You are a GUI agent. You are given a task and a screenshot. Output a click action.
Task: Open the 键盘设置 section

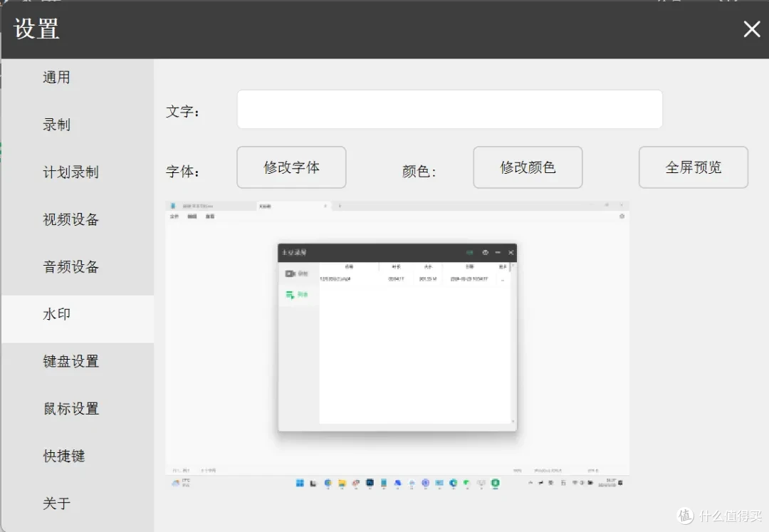[x=70, y=361]
